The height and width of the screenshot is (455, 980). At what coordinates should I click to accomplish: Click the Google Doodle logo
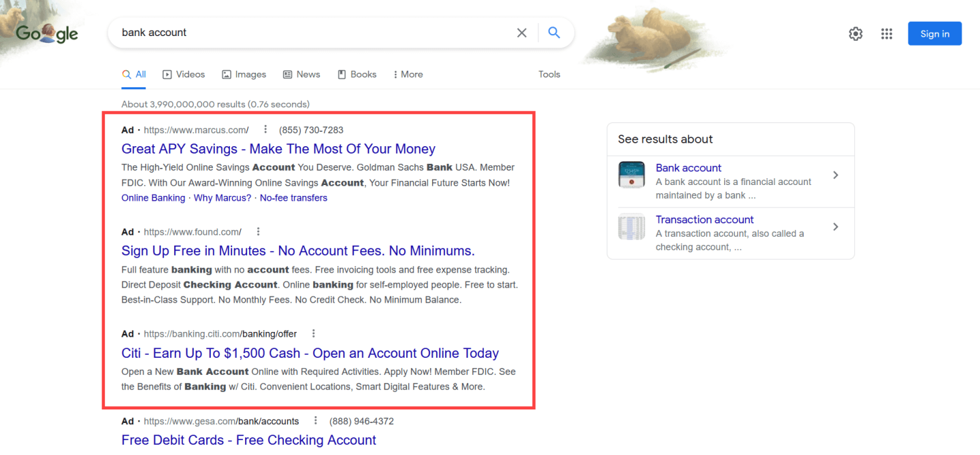47,33
